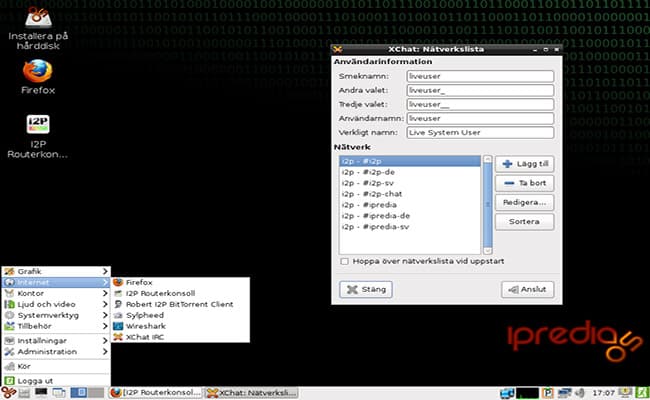Launch Wireshark from the Internet submenu
The height and width of the screenshot is (400, 650).
click(x=180, y=326)
